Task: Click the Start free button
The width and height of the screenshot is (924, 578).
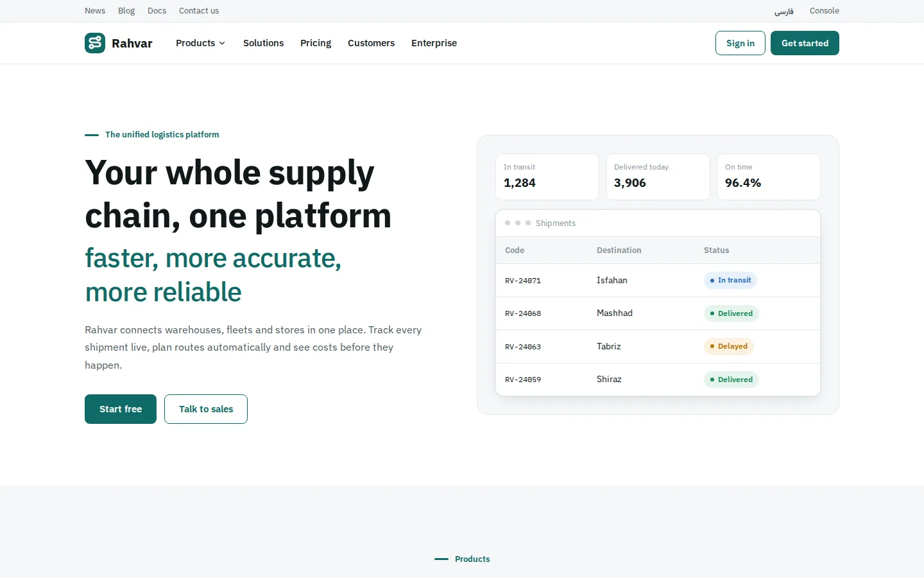Action: coord(121,409)
